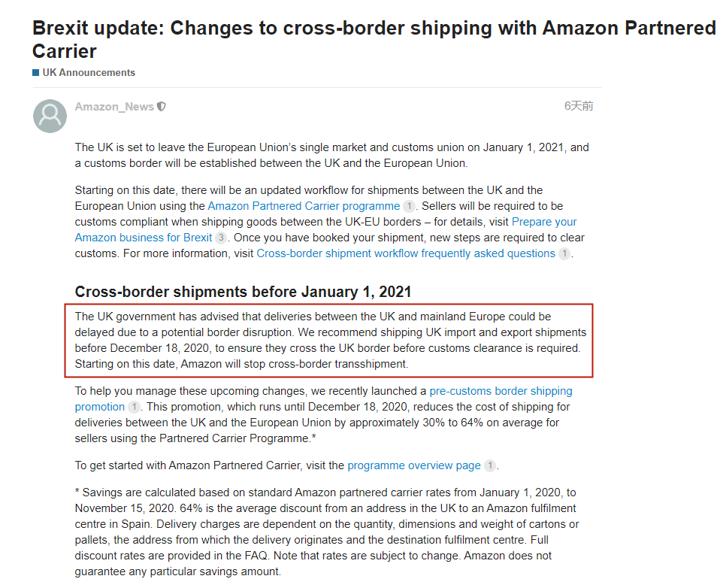This screenshot has height=588, width=726.
Task: Open Cross-border shipment workflow frequently asked questions
Action: tap(406, 253)
